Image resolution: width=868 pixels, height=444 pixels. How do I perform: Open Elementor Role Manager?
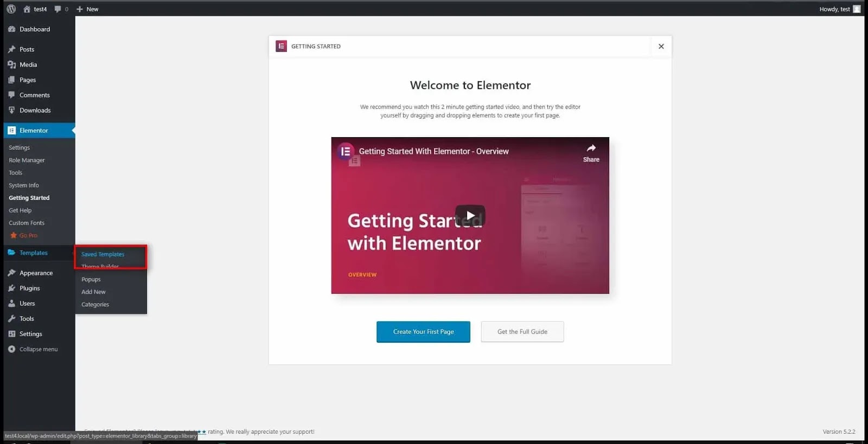coord(27,160)
